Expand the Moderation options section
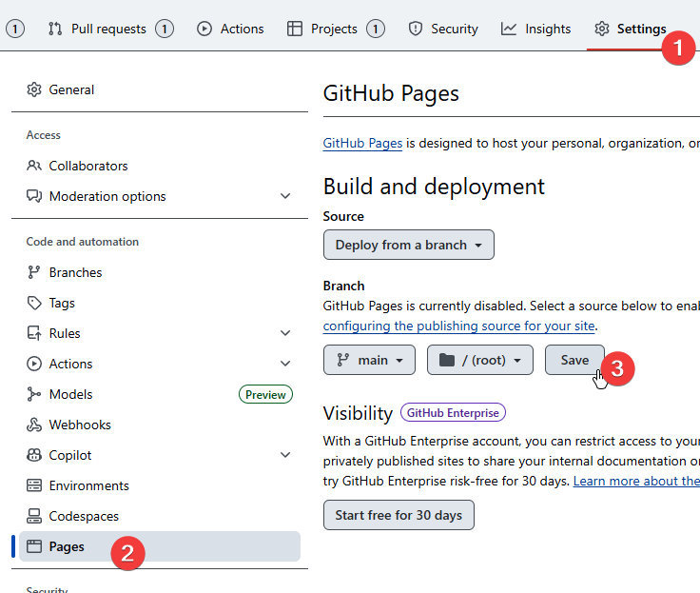Screen dimensions: 700x593 pyautogui.click(x=285, y=196)
